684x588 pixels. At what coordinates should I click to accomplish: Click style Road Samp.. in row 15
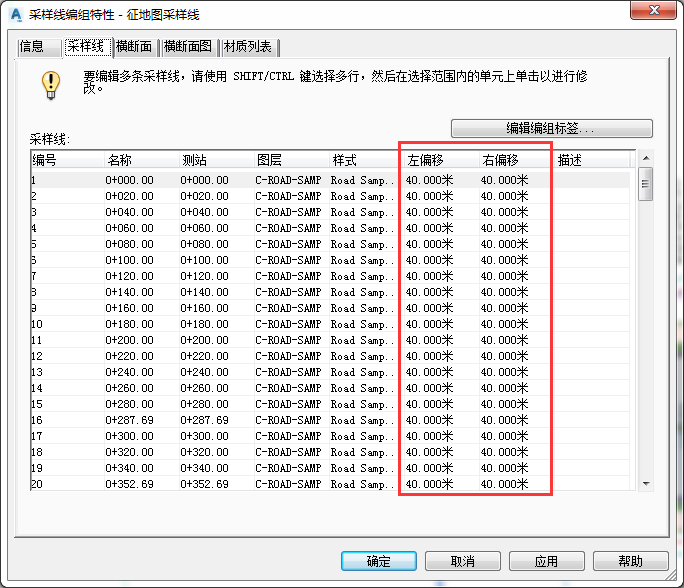[362, 404]
